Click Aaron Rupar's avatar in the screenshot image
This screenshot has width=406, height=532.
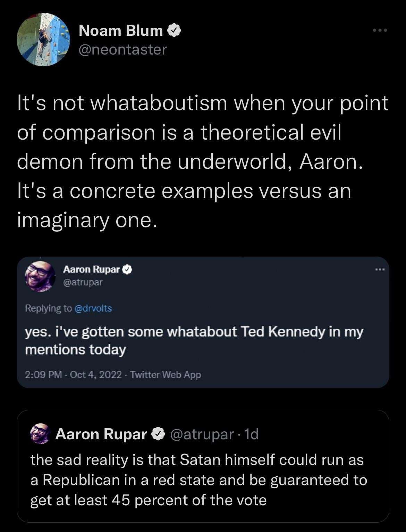(x=40, y=276)
